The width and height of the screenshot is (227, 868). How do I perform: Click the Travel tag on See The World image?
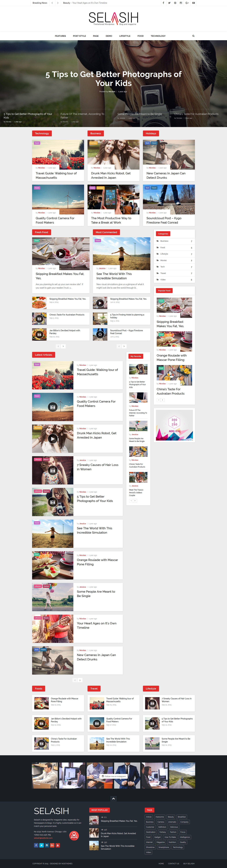[x=98, y=241]
